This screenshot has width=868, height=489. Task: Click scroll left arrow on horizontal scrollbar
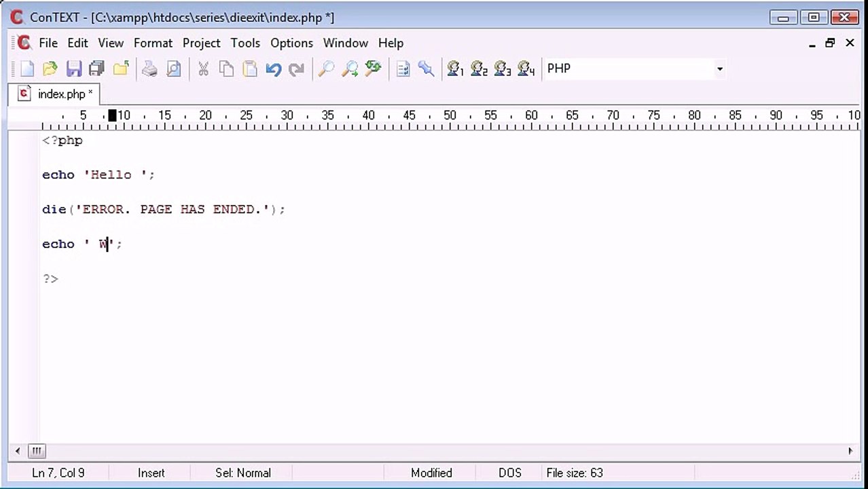point(18,450)
